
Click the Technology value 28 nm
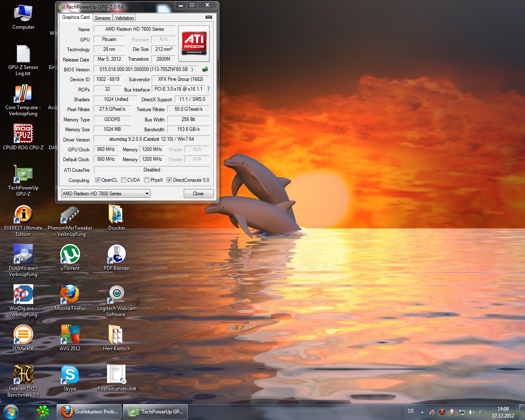(x=109, y=49)
